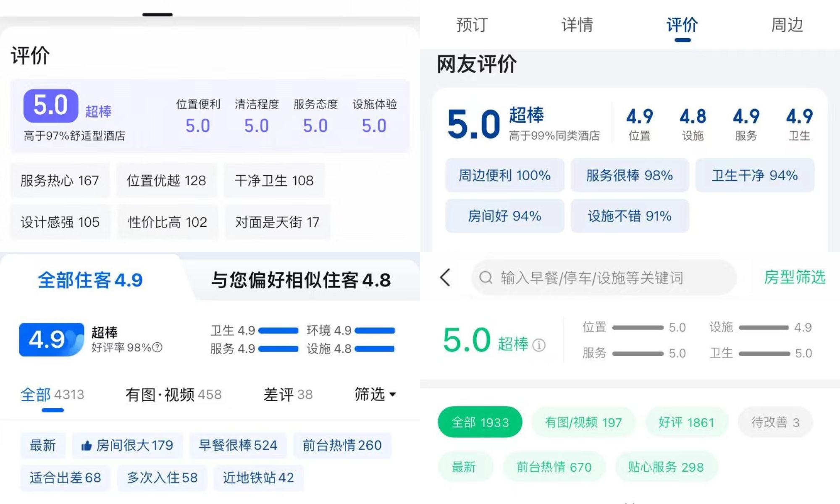Image resolution: width=840 pixels, height=504 pixels.
Task: Open 房型筛选 room type filter
Action: [x=794, y=278]
